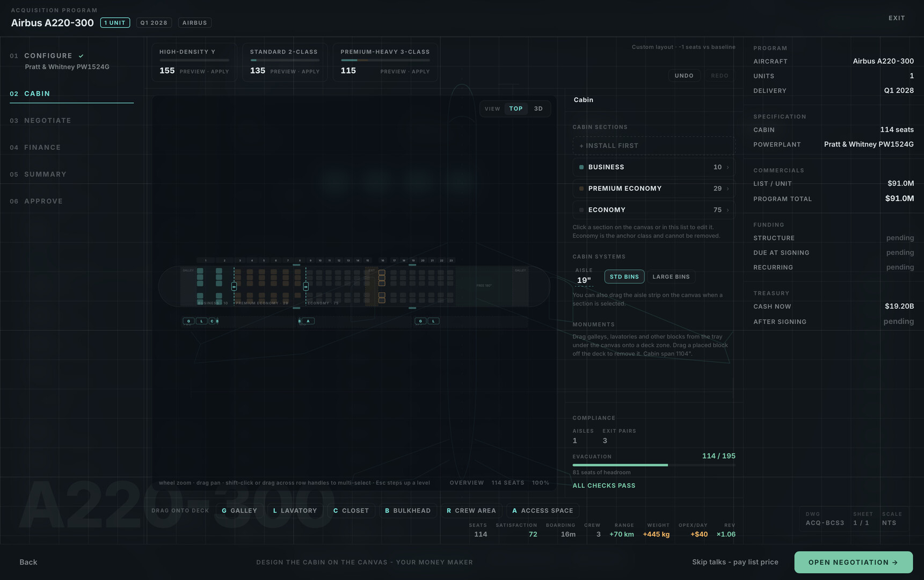Click the Q1 2028 delivery badge
Screen dimensions: 924x580
point(154,23)
